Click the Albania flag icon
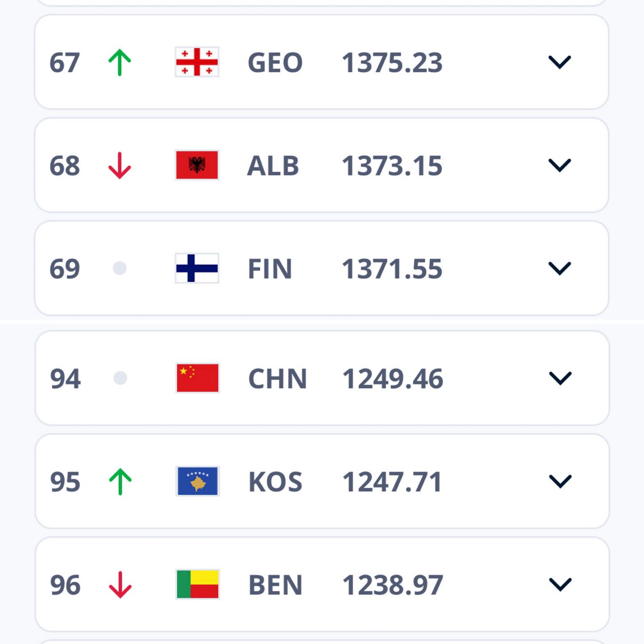The image size is (644, 644). click(x=197, y=165)
